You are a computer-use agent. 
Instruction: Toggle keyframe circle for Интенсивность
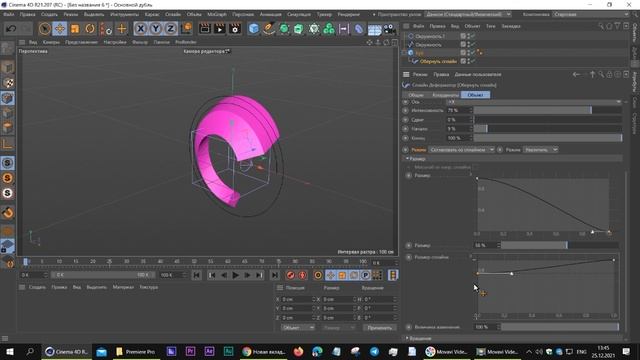tap(405, 110)
